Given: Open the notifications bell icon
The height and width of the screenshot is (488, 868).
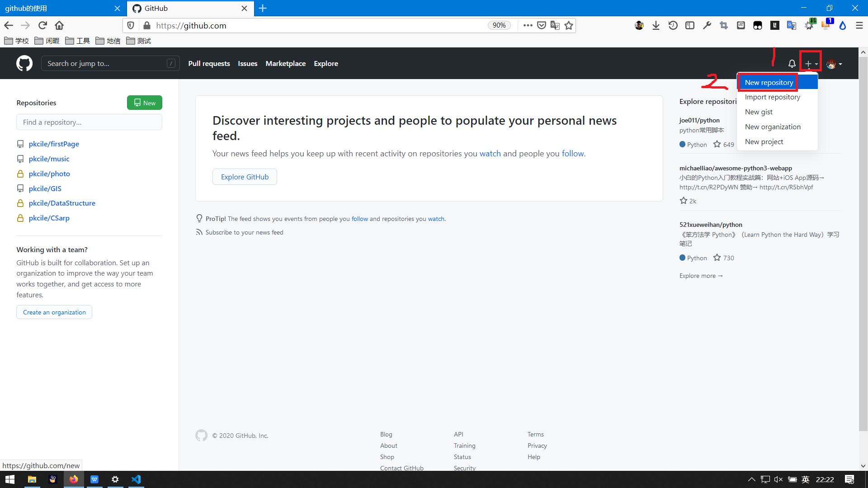Looking at the screenshot, I should (x=792, y=64).
